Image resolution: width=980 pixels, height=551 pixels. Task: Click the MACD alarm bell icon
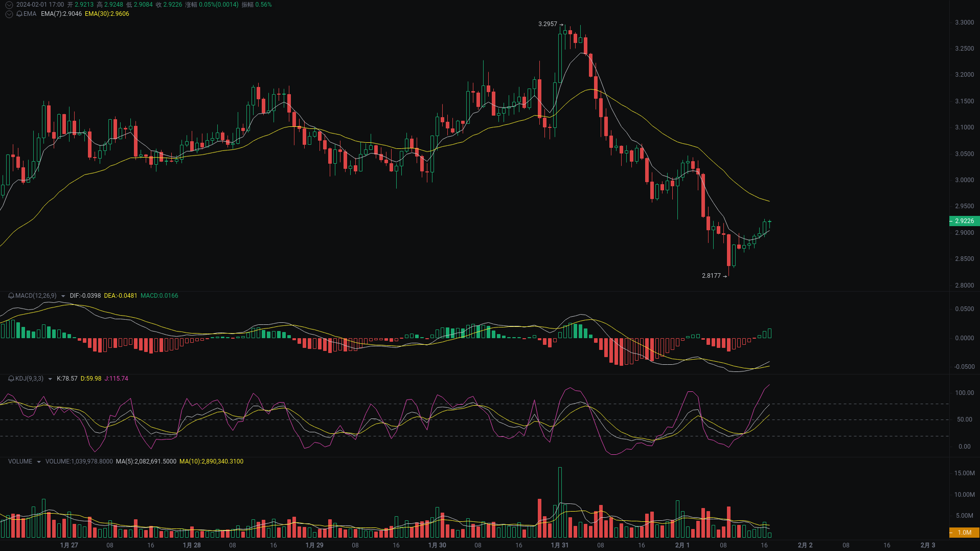[11, 296]
